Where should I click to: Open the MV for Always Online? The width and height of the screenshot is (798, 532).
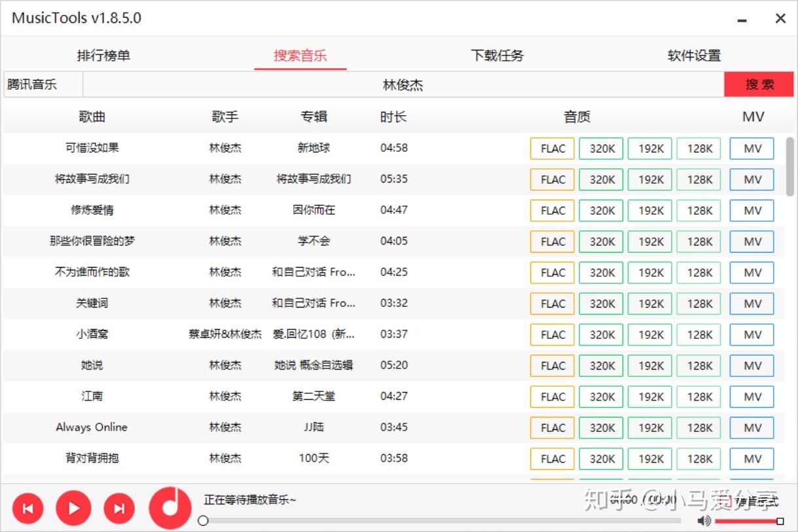point(752,428)
